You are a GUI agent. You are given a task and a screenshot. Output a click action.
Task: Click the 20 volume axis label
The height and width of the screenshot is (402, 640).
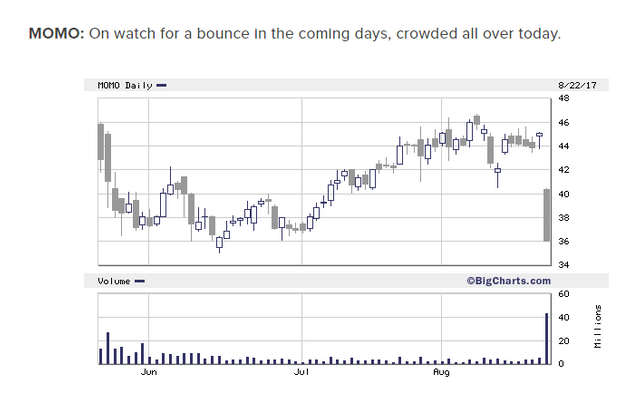[x=564, y=341]
